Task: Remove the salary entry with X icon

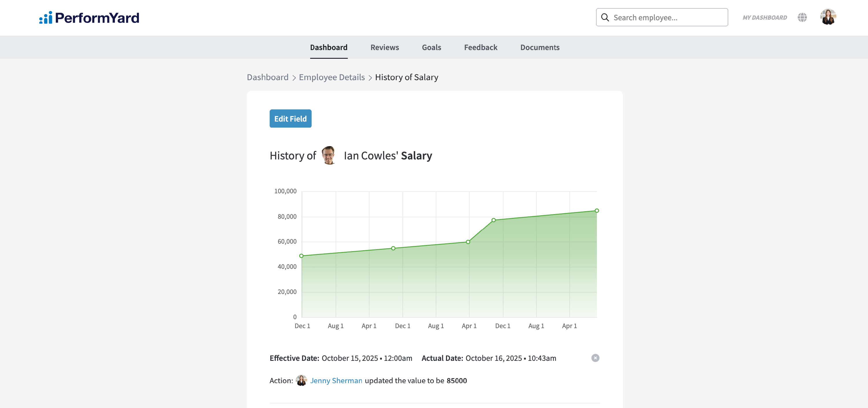Action: pyautogui.click(x=595, y=358)
